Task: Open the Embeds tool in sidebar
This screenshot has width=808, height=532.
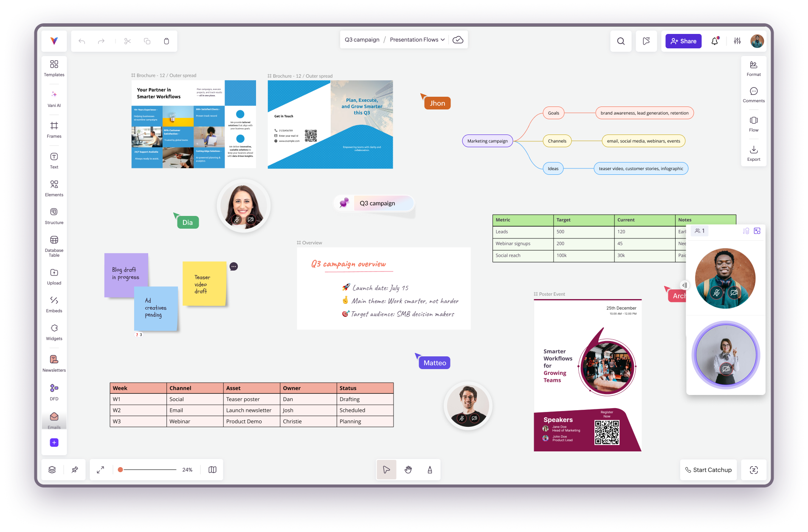Action: (54, 305)
